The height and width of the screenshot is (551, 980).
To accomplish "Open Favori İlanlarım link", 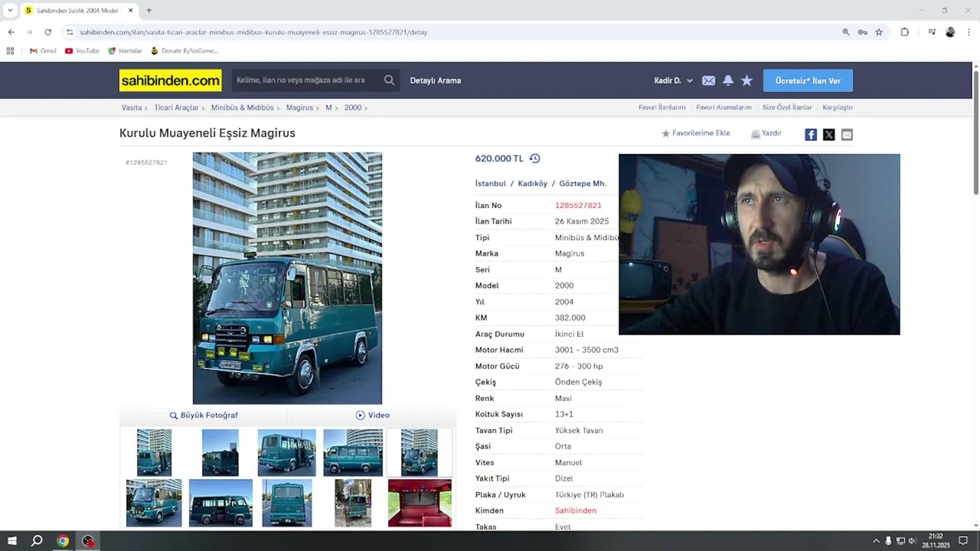I will [661, 108].
